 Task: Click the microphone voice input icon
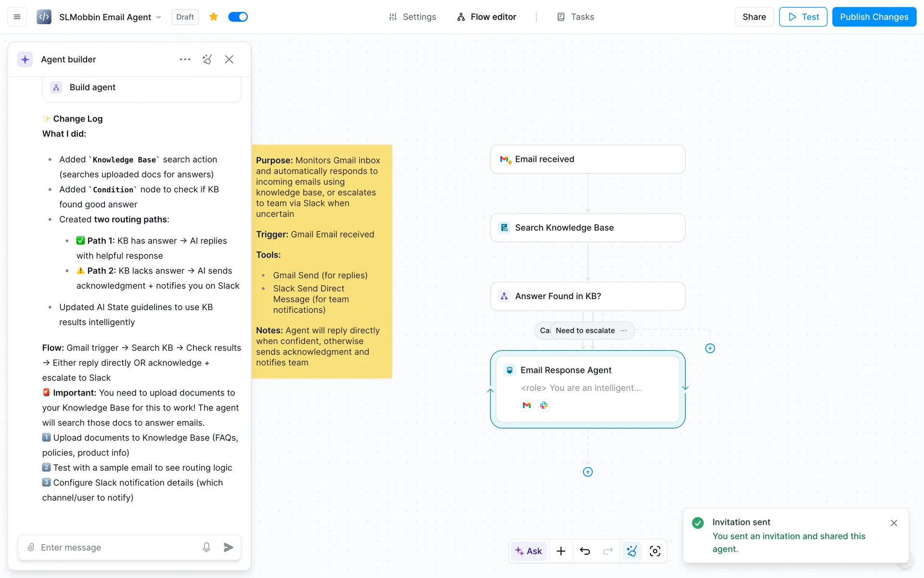pos(206,547)
